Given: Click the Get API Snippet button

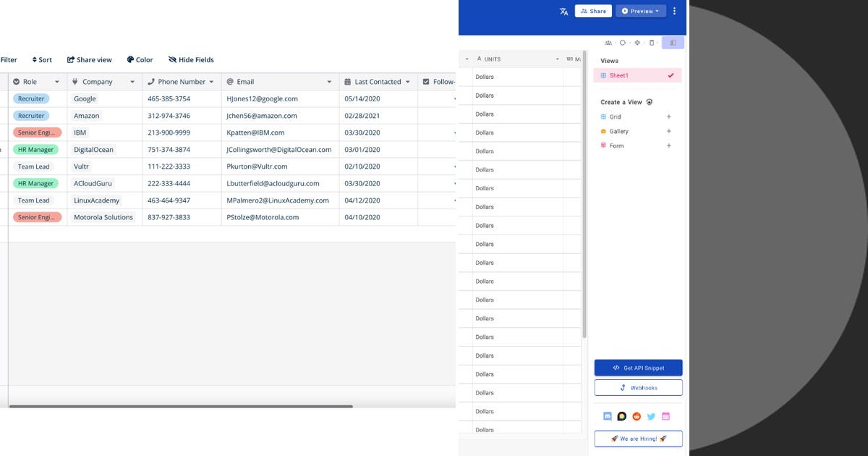Looking at the screenshot, I should [638, 367].
